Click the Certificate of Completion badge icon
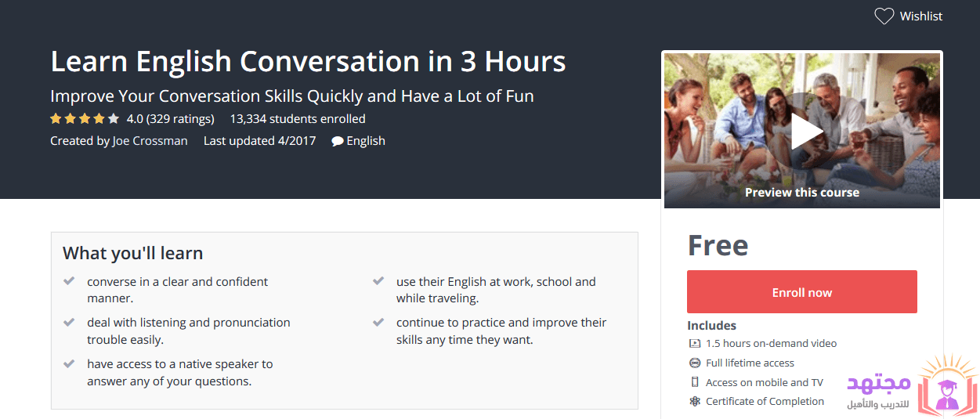980x419 pixels. (x=694, y=402)
